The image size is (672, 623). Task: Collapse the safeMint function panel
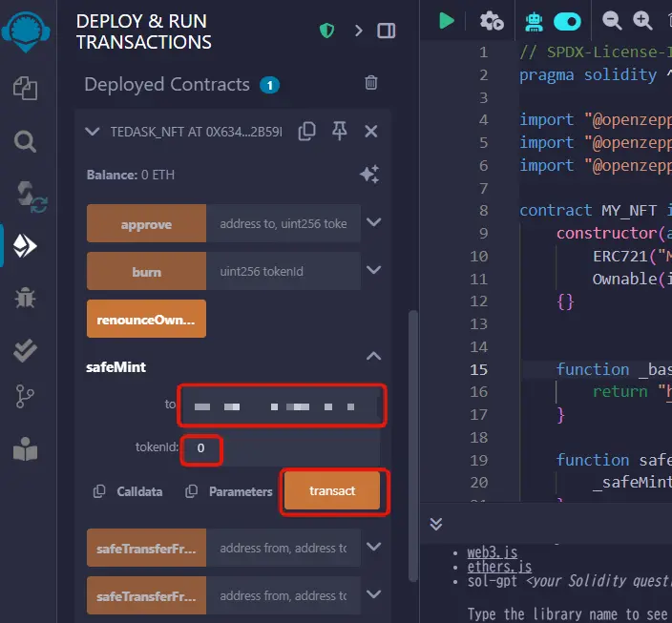[374, 356]
